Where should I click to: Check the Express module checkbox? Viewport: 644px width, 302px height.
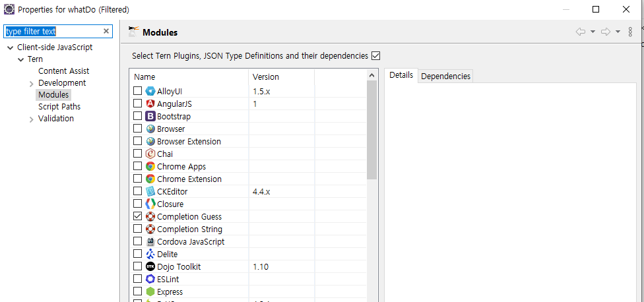(138, 291)
